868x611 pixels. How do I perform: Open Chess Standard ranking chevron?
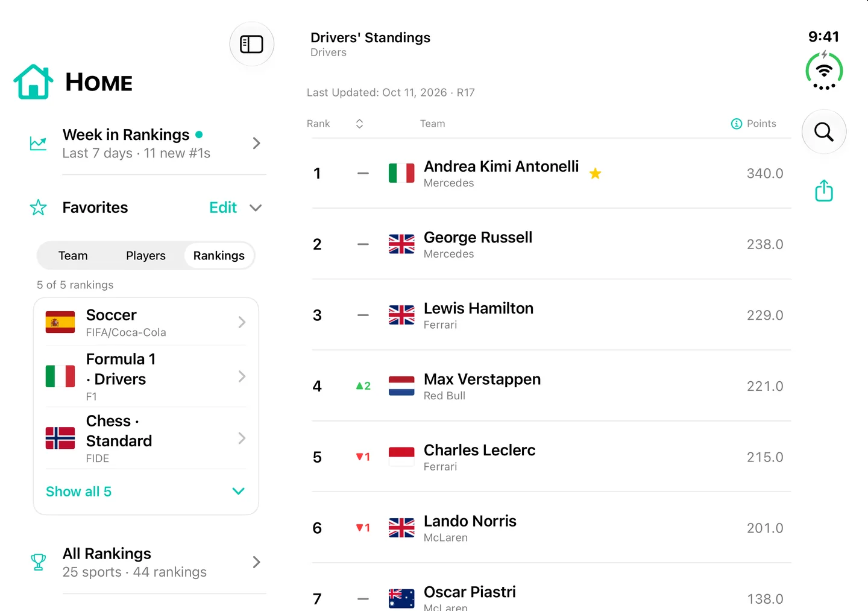242,438
